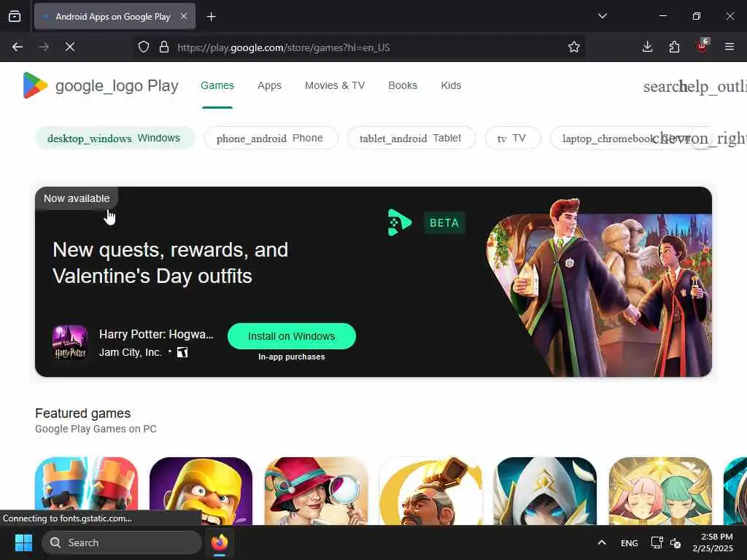This screenshot has height=560, width=747.
Task: Open the Firefox tab overview icon
Action: pyautogui.click(x=15, y=16)
